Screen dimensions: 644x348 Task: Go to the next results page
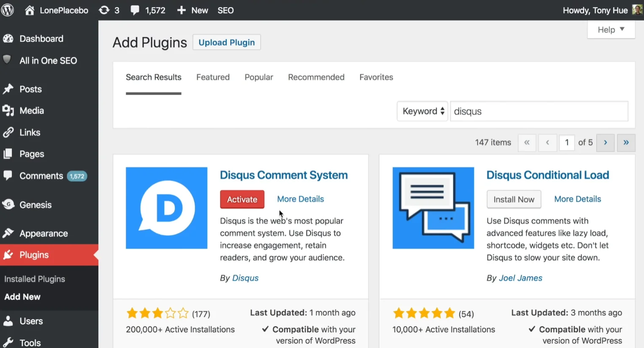(x=605, y=143)
